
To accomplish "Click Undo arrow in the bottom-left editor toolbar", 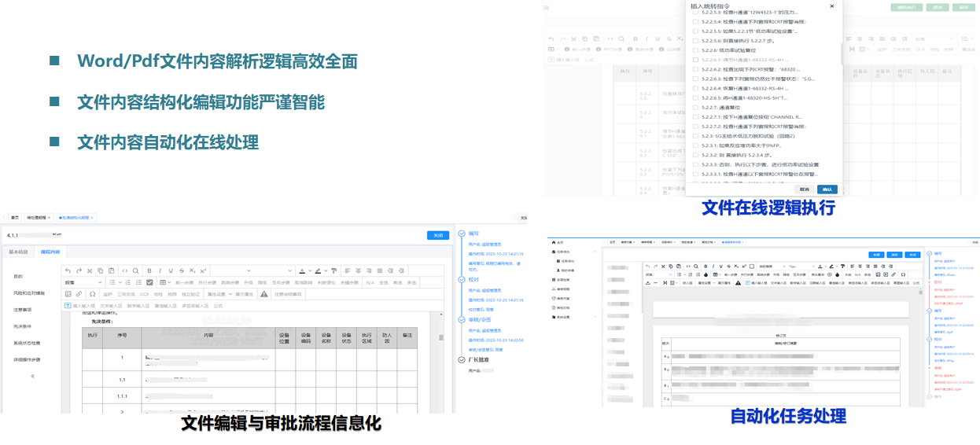I will (68, 271).
